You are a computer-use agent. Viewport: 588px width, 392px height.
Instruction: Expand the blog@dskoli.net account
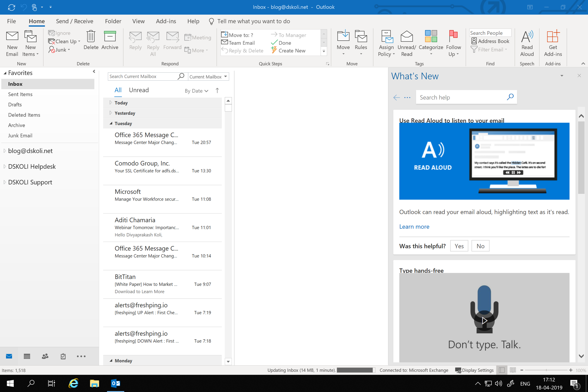coord(5,151)
